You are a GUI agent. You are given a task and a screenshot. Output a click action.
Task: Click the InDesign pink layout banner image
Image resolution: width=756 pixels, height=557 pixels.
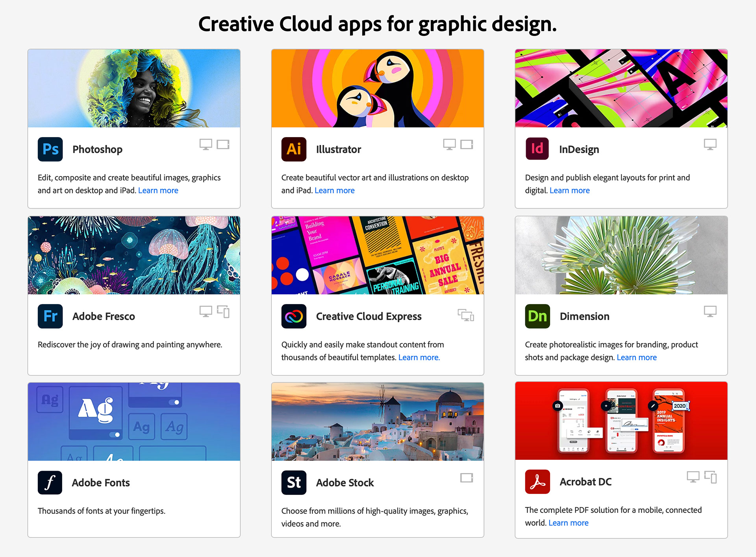(x=621, y=88)
